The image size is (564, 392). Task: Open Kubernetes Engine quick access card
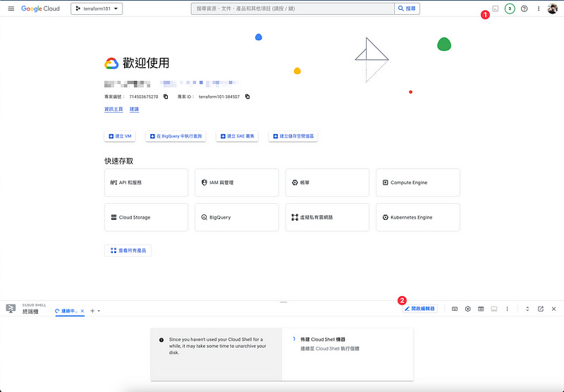click(418, 217)
